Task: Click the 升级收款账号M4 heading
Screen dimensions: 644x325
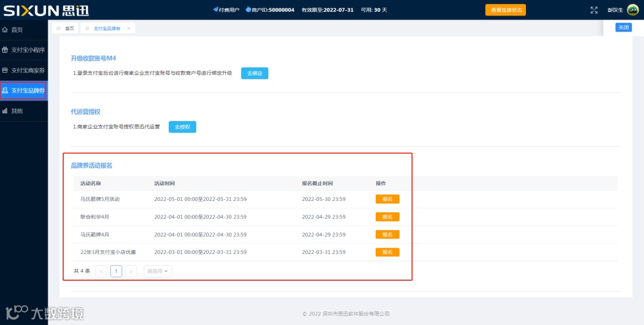Action: [93, 58]
